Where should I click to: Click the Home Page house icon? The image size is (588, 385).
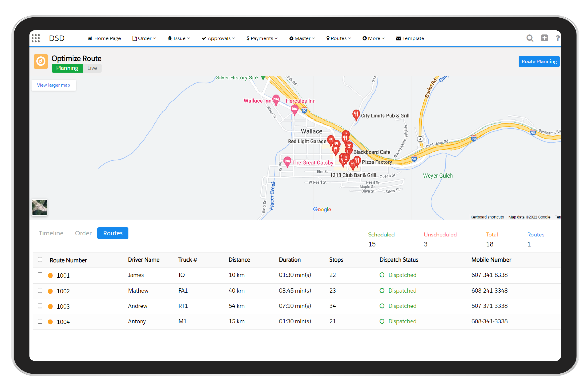90,38
